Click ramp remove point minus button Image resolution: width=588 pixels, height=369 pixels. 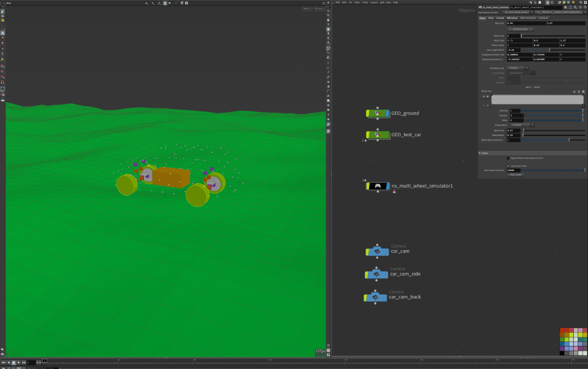point(484,97)
